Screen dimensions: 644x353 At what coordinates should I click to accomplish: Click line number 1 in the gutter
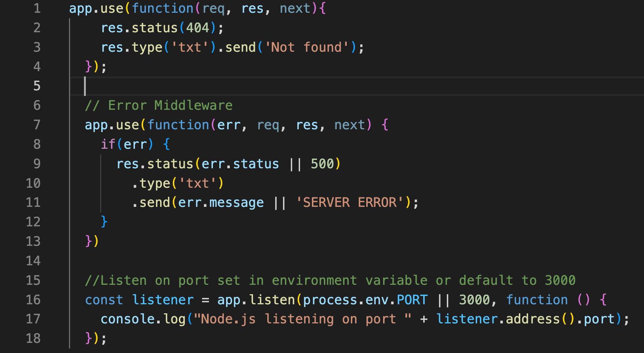[x=37, y=8]
